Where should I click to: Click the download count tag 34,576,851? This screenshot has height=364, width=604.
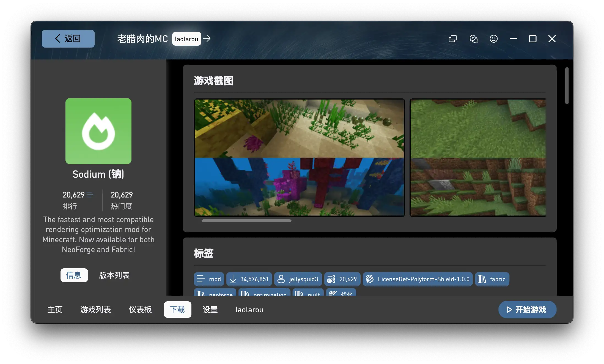[x=249, y=279]
